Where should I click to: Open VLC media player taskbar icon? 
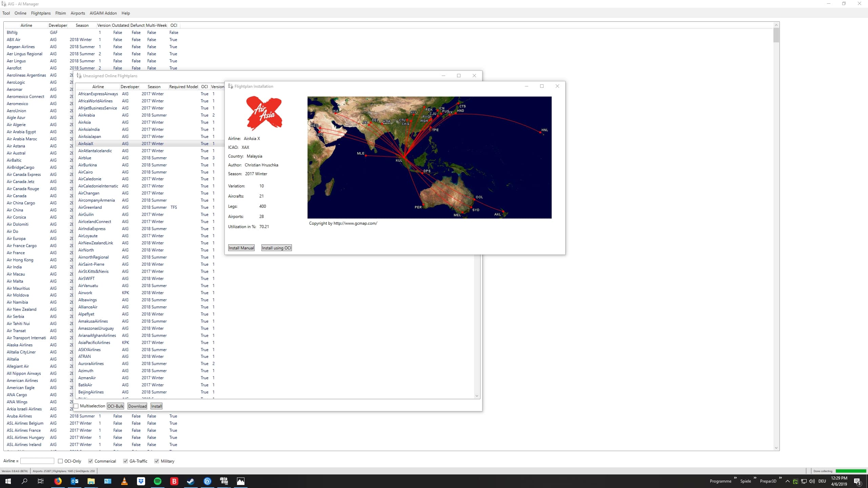pyautogui.click(x=124, y=481)
